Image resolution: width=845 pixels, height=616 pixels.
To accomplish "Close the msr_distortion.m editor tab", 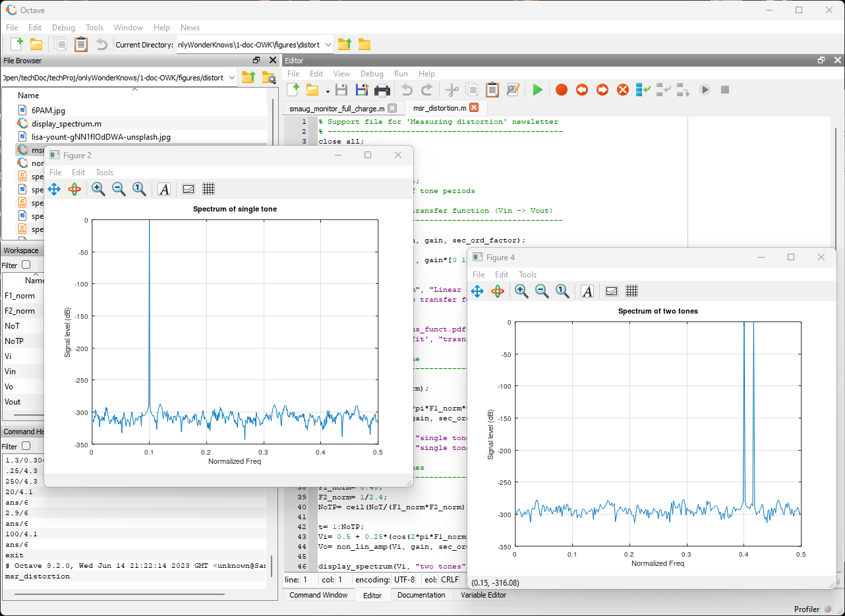I will 473,107.
